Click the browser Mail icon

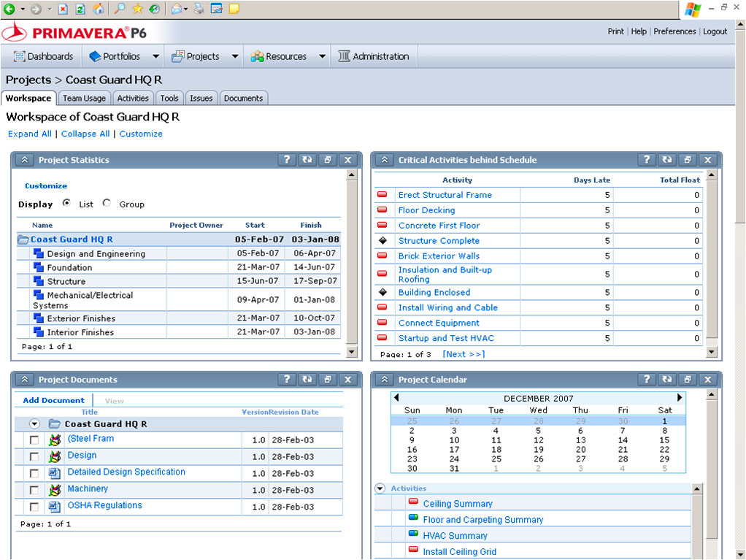click(x=176, y=9)
